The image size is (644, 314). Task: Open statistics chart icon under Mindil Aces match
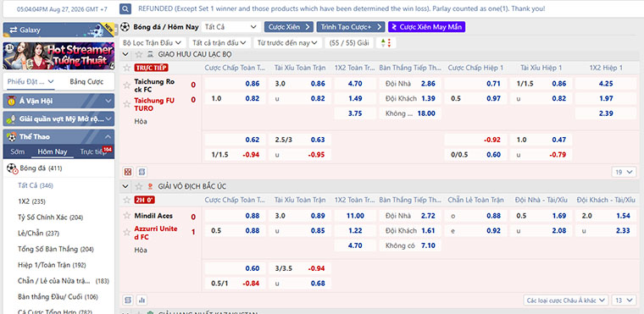pos(142,300)
